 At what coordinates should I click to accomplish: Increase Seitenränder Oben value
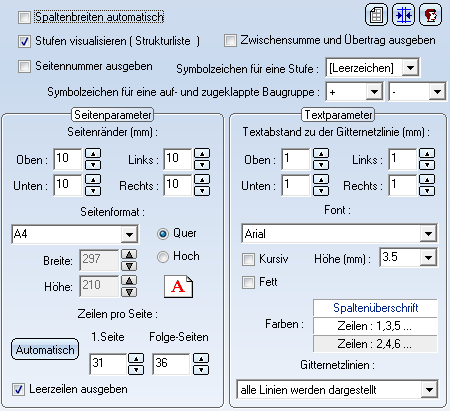(93, 154)
